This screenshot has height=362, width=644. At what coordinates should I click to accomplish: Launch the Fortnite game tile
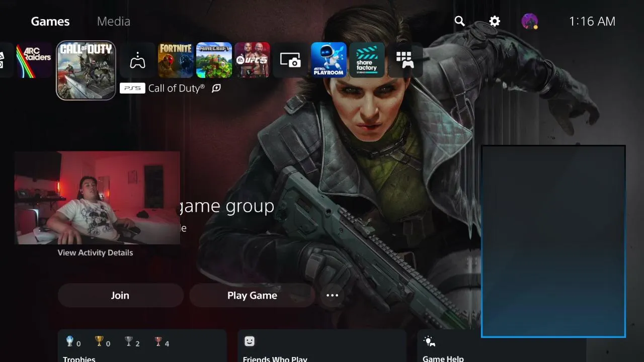click(176, 60)
